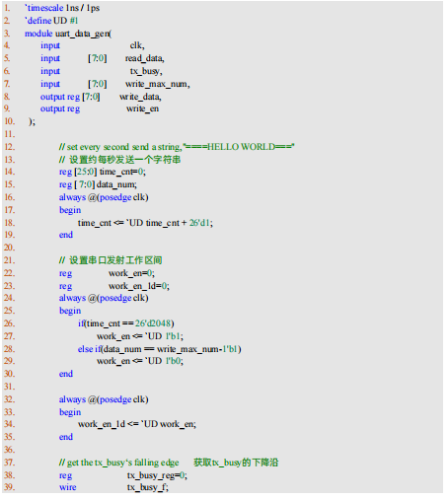Click always @(posedge clk) on line 32
Screen dimensions: 448x500
coord(104,399)
